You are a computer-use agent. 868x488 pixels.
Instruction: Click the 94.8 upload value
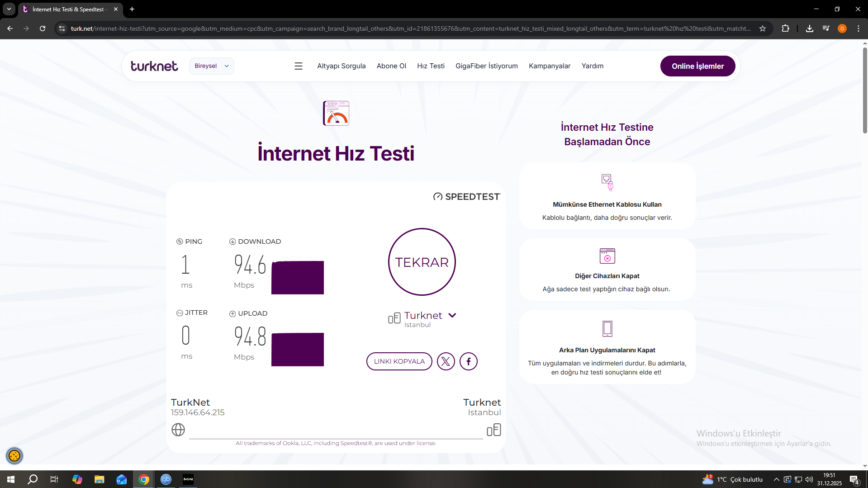click(x=250, y=336)
